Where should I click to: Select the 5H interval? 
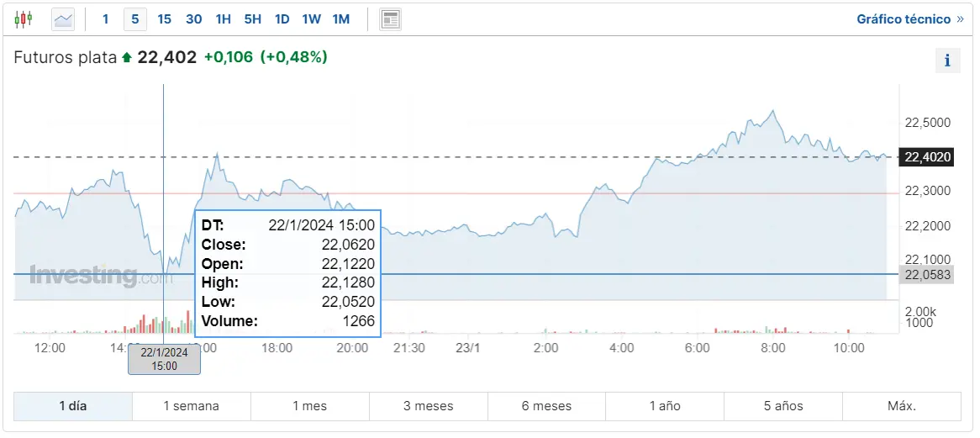pos(252,18)
